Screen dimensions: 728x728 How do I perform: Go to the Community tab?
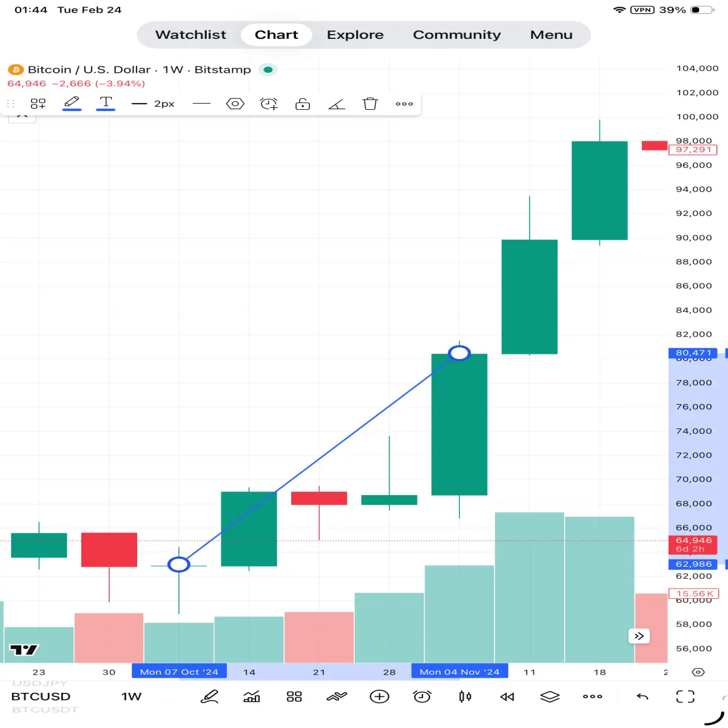[x=457, y=35]
